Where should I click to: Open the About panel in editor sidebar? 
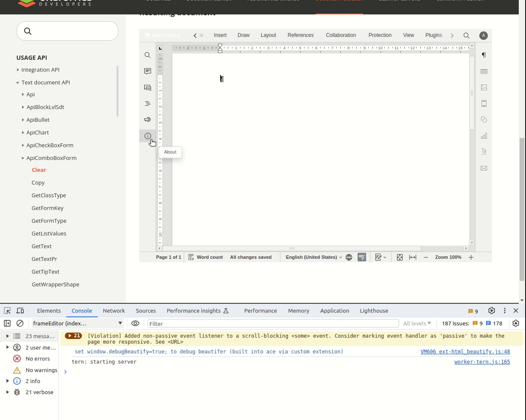coord(148,136)
